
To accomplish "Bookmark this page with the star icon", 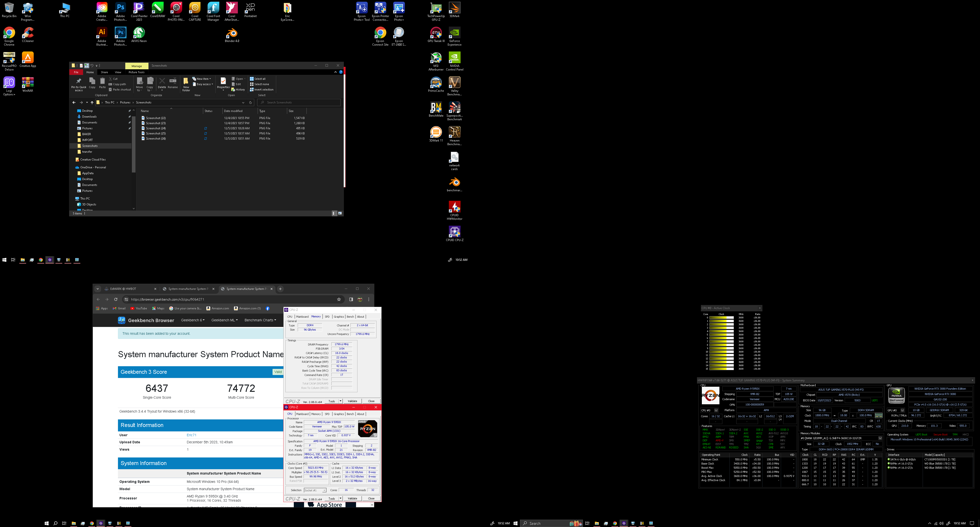I will [339, 299].
